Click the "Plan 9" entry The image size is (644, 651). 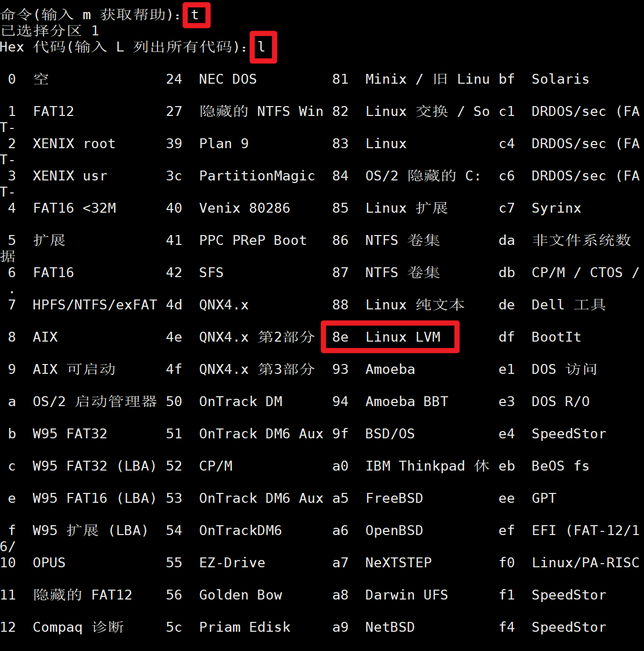click(224, 144)
